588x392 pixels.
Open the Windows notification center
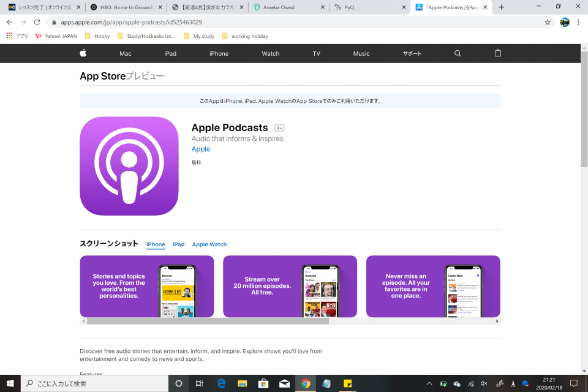click(573, 383)
